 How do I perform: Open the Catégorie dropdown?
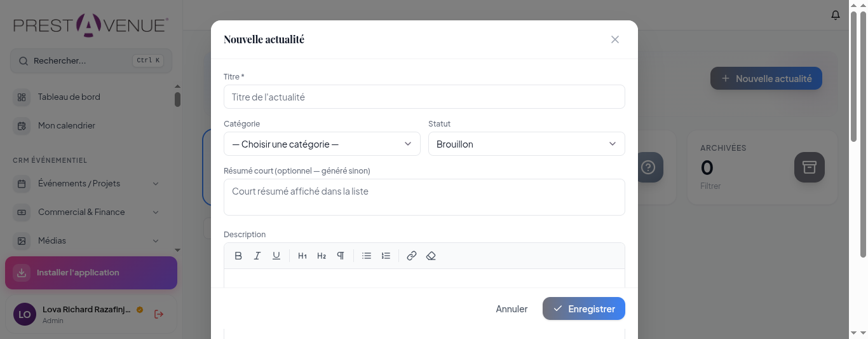(322, 144)
